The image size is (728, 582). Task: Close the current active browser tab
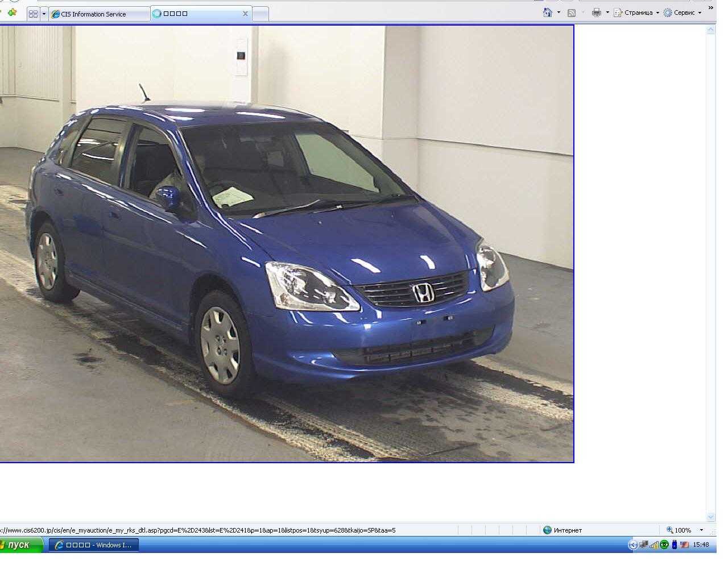pos(245,14)
